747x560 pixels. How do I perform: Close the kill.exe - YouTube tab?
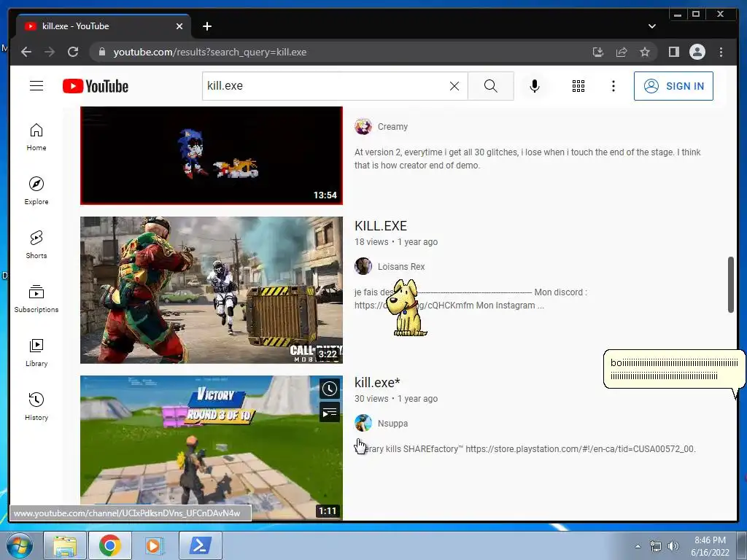click(x=179, y=26)
